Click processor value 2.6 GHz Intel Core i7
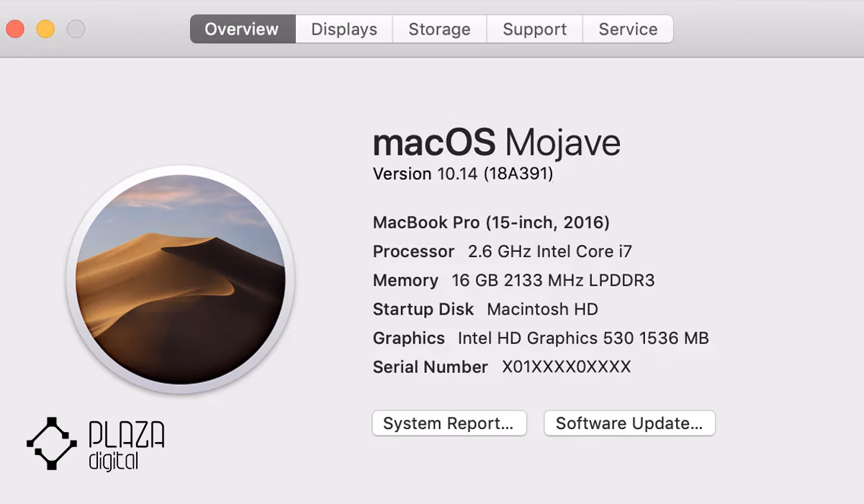The width and height of the screenshot is (864, 504). tap(550, 252)
